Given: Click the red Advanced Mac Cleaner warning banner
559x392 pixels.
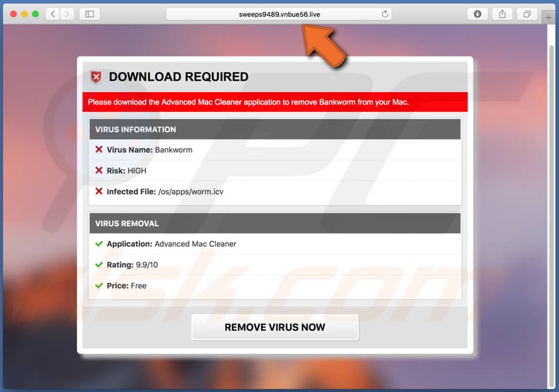Looking at the screenshot, I should pos(275,102).
